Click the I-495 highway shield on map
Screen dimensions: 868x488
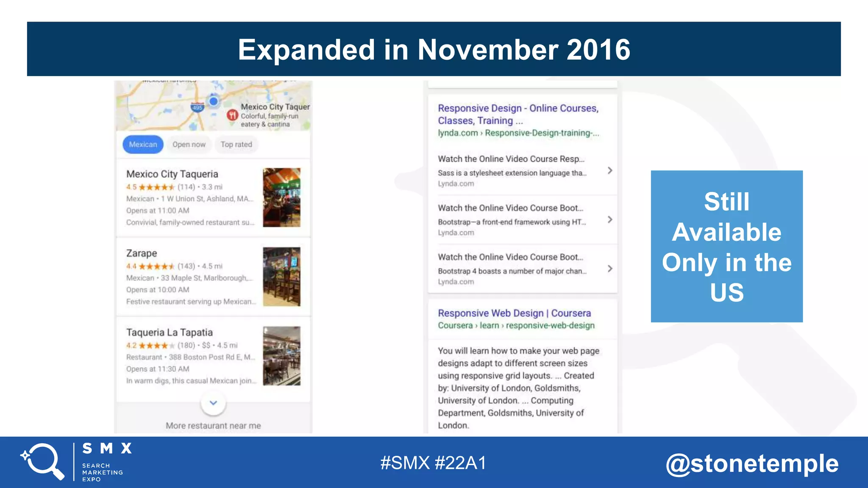[x=198, y=107]
